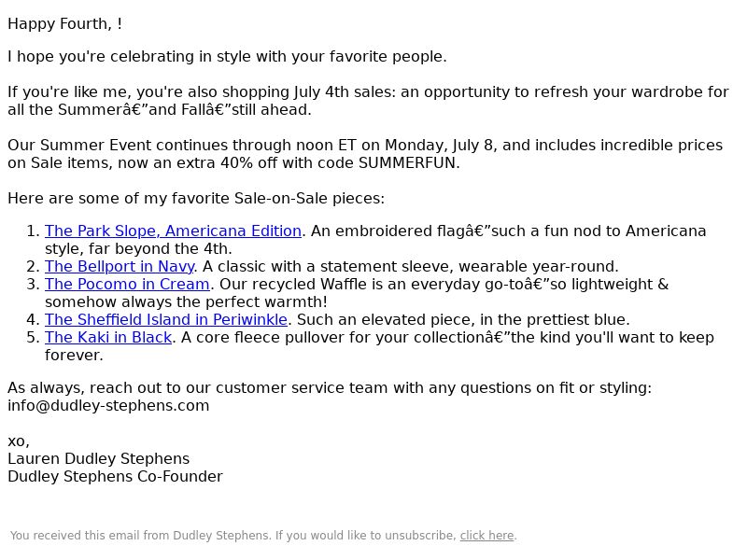The image size is (747, 560).
Task: Click the unsubscribe 'click here' link
Action: tap(486, 536)
